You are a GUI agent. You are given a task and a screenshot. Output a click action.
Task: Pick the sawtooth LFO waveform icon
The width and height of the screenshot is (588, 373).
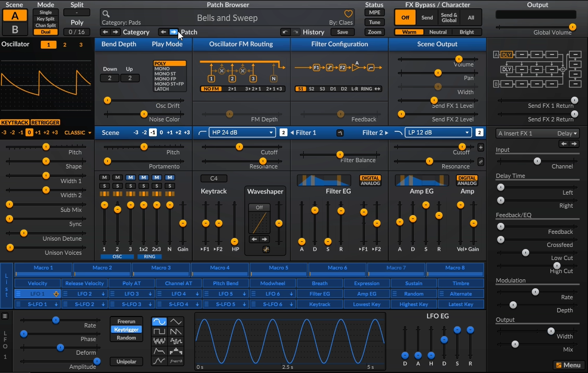pos(176,332)
